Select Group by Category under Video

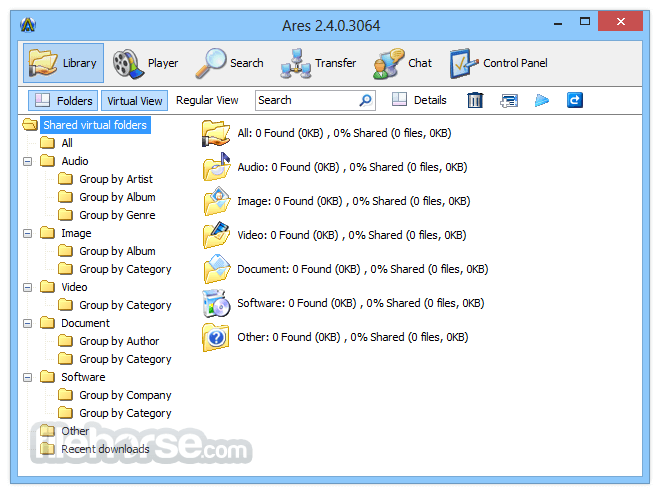pos(125,305)
